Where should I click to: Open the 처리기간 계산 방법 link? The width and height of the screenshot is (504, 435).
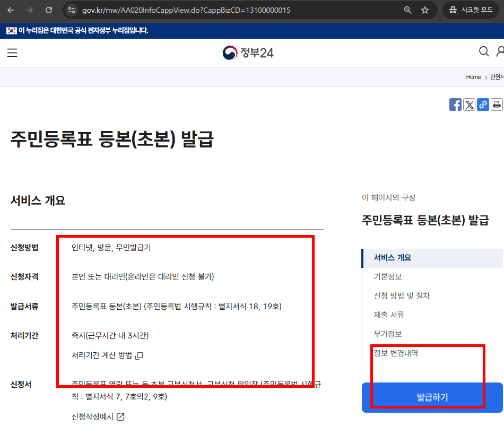point(103,356)
